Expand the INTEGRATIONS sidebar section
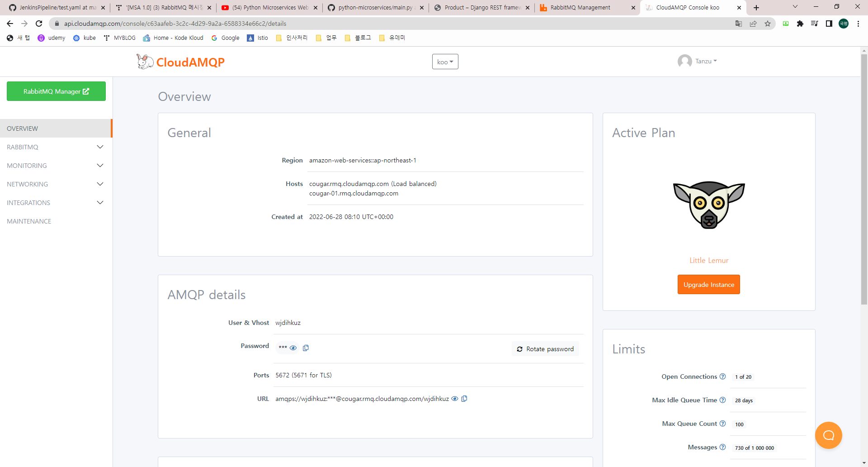Screen dimensions: 868x467 [56, 203]
